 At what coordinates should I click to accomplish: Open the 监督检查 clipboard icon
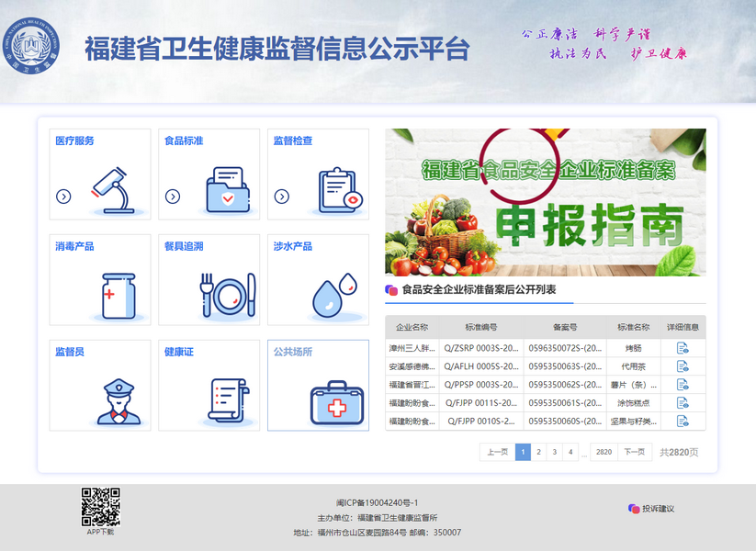click(338, 190)
